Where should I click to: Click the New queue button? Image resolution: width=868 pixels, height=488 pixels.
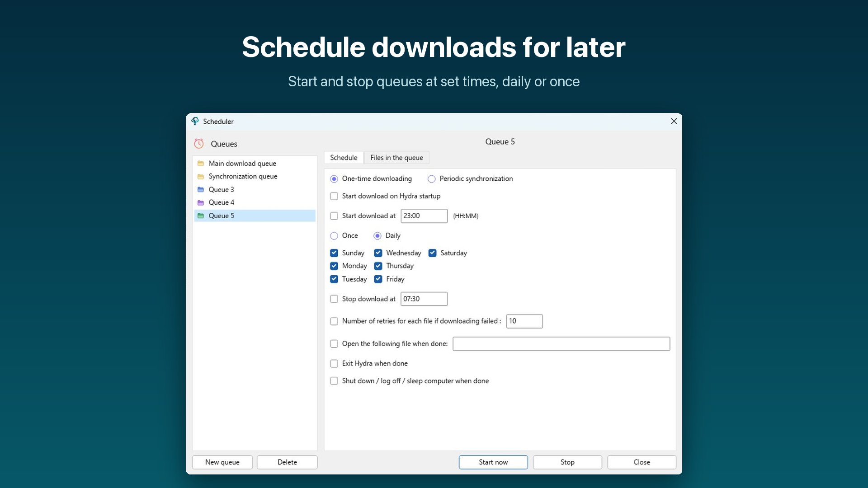click(x=222, y=462)
